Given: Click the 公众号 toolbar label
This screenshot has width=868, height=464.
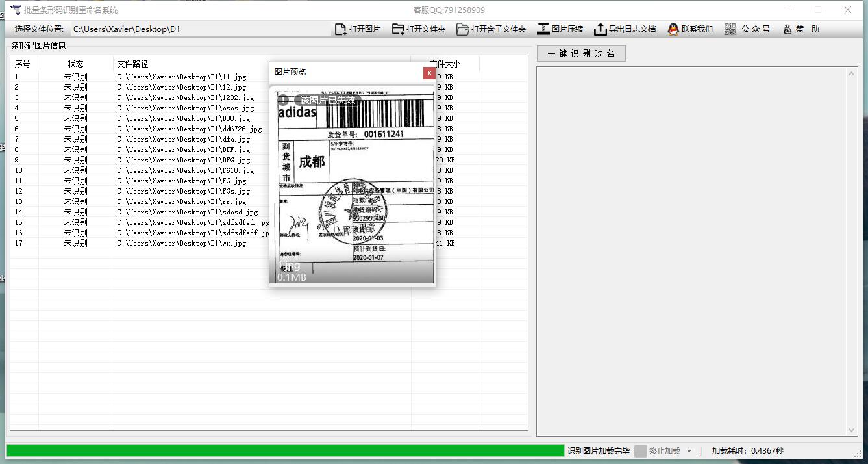Looking at the screenshot, I should (x=756, y=29).
